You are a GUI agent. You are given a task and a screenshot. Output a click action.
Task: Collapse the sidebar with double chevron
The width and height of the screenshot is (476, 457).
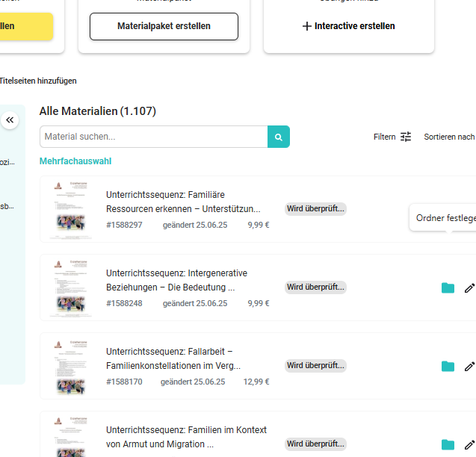click(10, 120)
